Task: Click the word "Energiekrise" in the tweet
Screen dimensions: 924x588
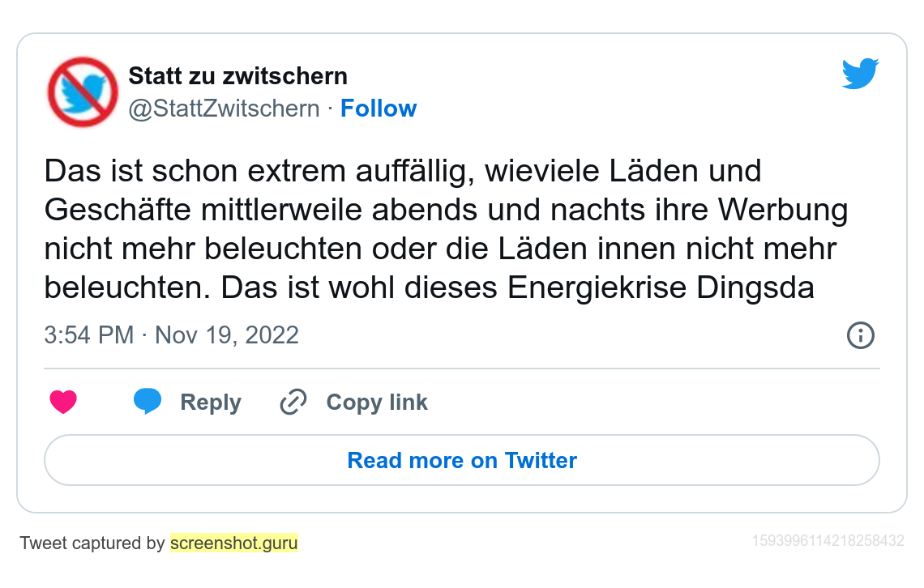Action: coord(597,288)
